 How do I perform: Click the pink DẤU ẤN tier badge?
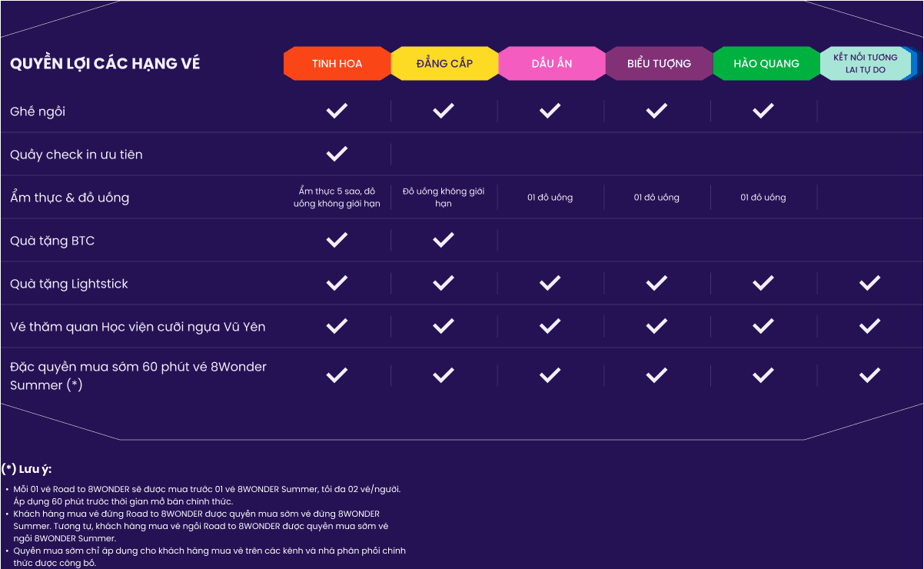click(x=551, y=63)
